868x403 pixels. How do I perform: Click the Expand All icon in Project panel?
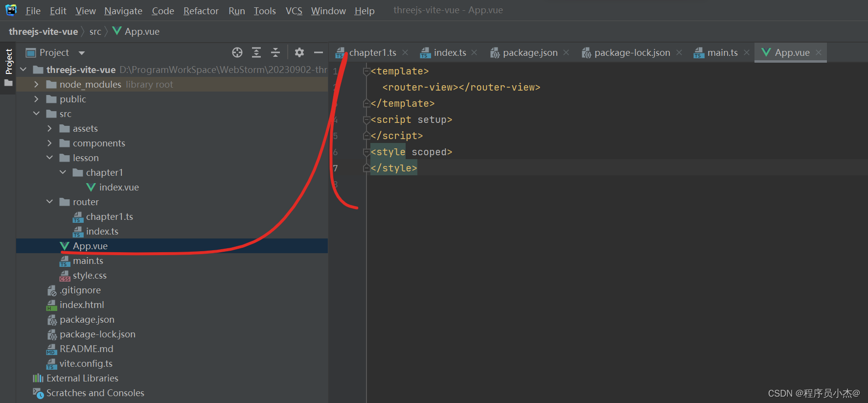coord(256,52)
